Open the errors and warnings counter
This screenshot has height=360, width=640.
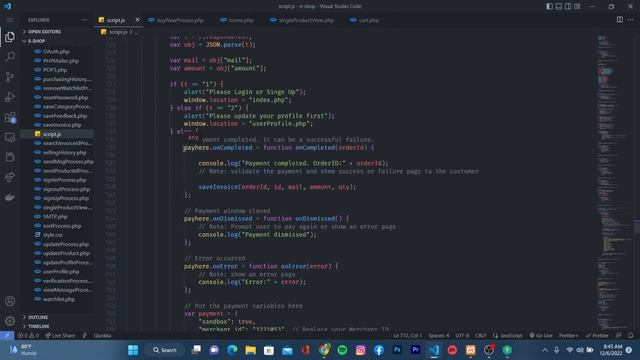[x=28, y=336]
